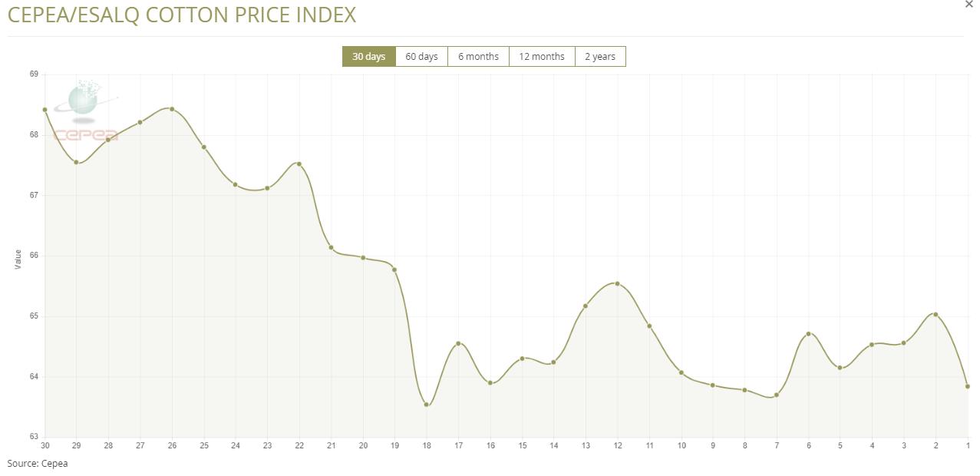Click the data point for day 6
Viewport: 980px width, 476px height.
(809, 334)
